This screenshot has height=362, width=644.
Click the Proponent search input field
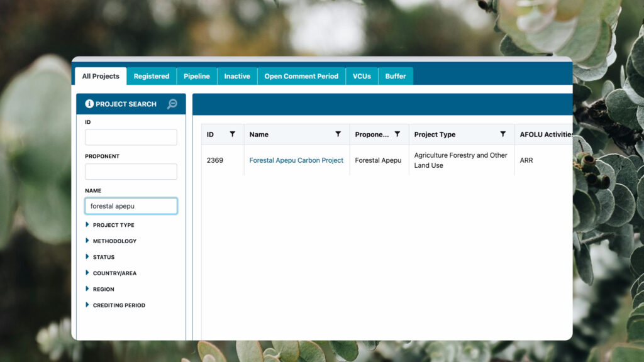(131, 172)
